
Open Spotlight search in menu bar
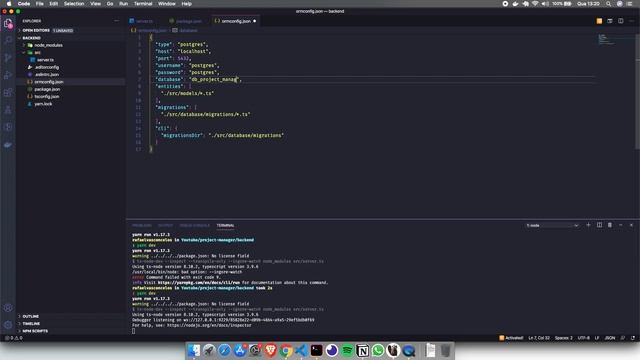(x=609, y=4)
